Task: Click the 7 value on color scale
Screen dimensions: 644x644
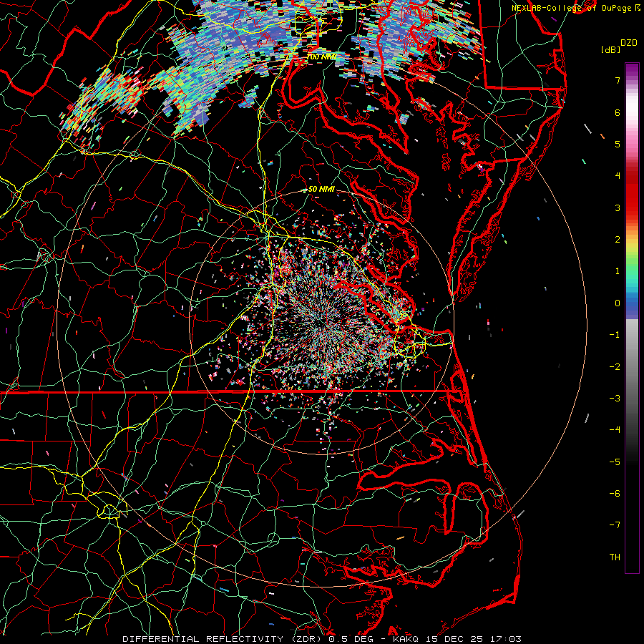Action: (618, 80)
